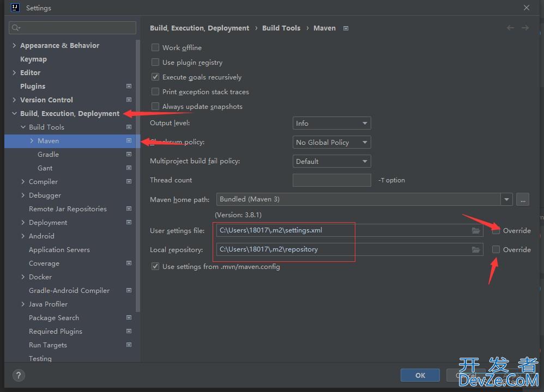Screen dimensions: 544x392
Task: Focus the settings search field
Action: 72,28
